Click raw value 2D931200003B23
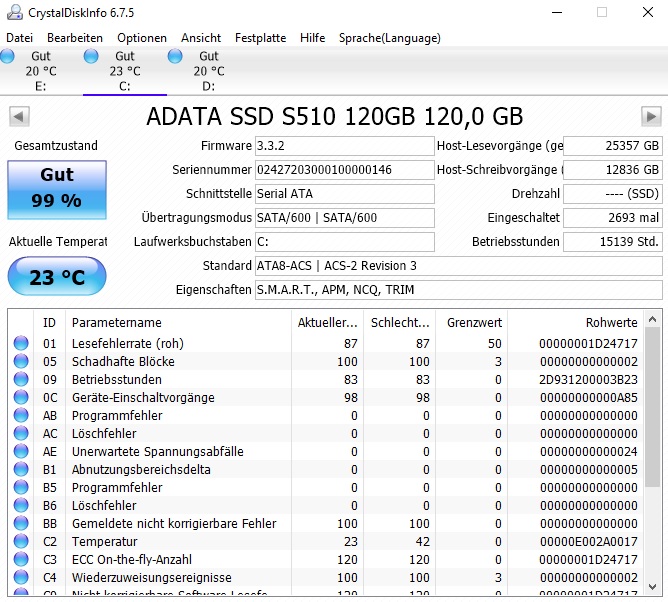 click(x=588, y=379)
